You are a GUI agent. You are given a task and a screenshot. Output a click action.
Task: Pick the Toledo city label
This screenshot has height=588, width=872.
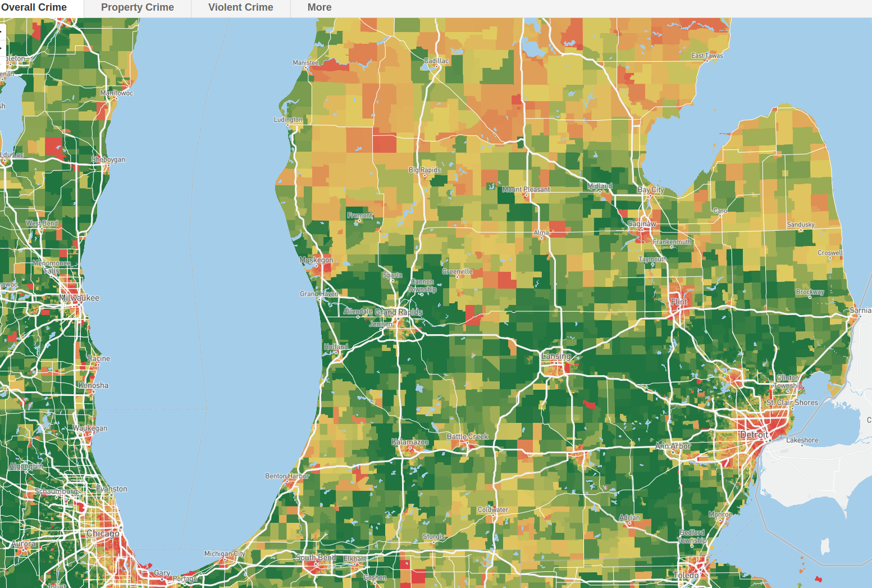(x=686, y=576)
